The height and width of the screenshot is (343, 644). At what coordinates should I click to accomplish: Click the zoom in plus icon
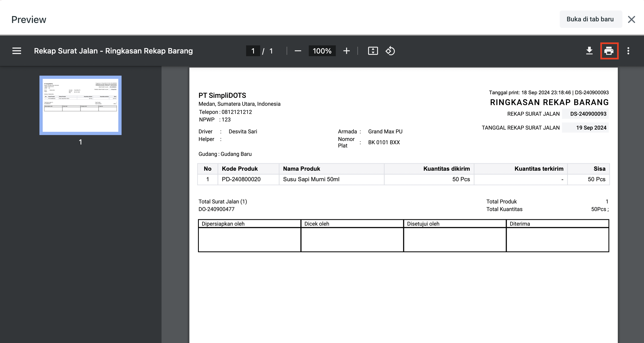346,51
